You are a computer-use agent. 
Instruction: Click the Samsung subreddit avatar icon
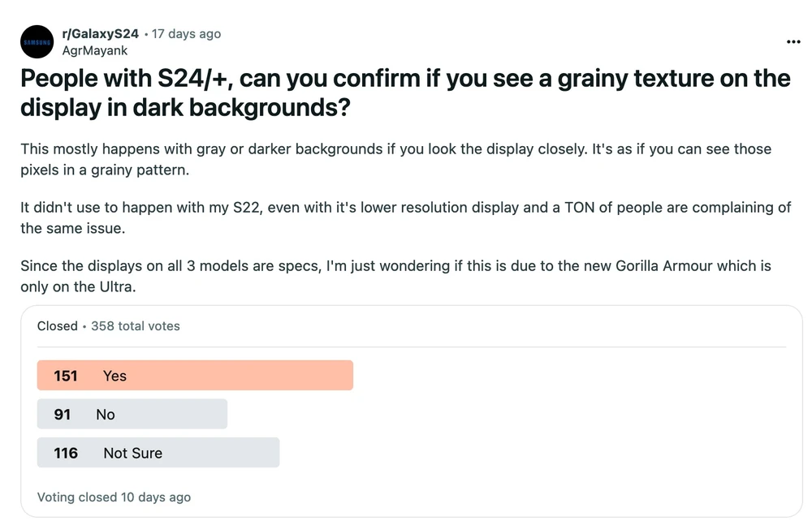[x=37, y=41]
